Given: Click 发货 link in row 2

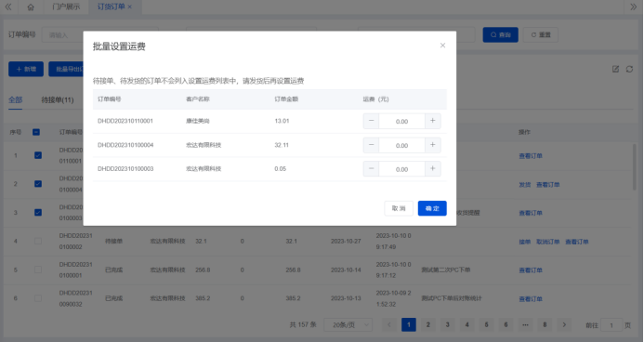Looking at the screenshot, I should [524, 185].
